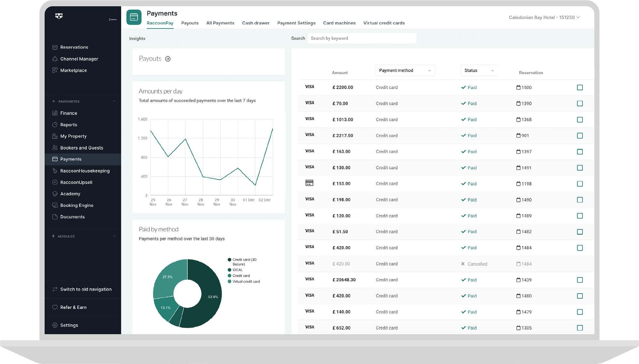Select the checkbox for reservation 1198

(x=580, y=184)
